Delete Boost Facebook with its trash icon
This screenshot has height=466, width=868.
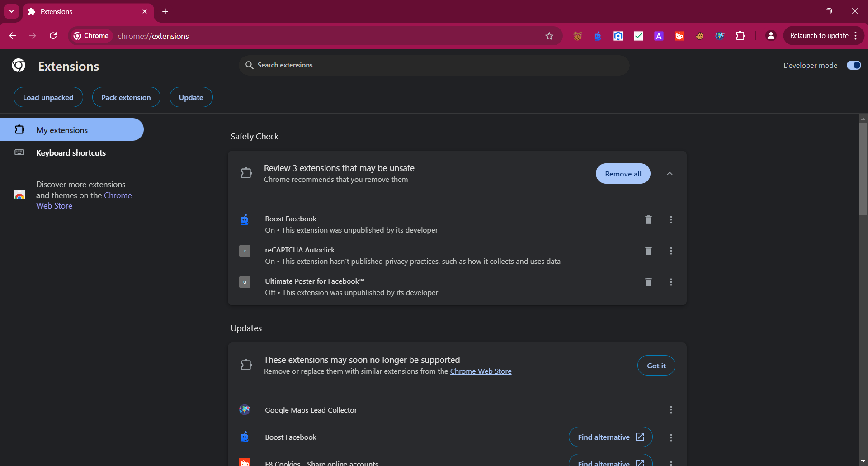coord(648,219)
